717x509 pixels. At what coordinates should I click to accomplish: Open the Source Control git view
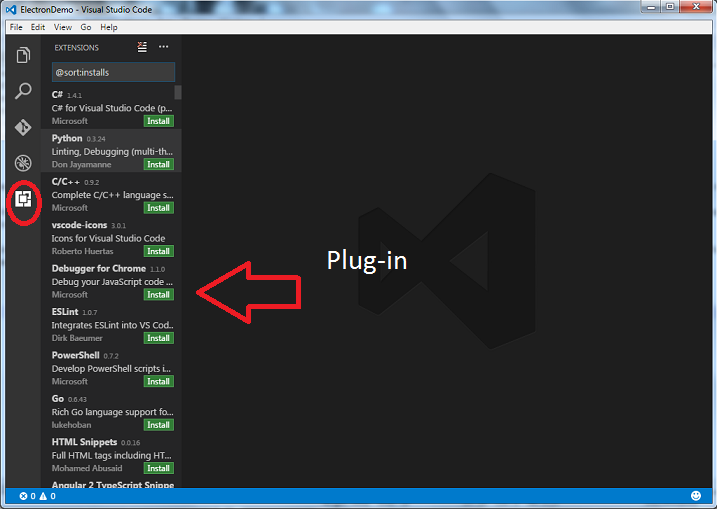(23, 127)
